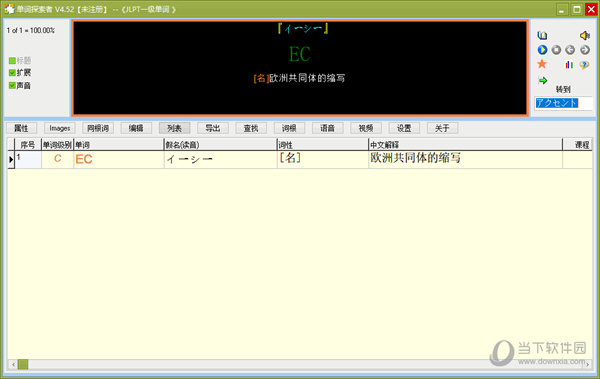Click the green go-to arrow icon
This screenshot has height=379, width=600.
543,80
